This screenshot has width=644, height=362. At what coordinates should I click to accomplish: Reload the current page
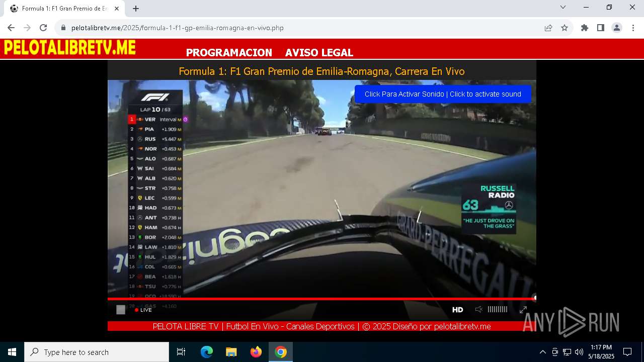[x=43, y=28]
